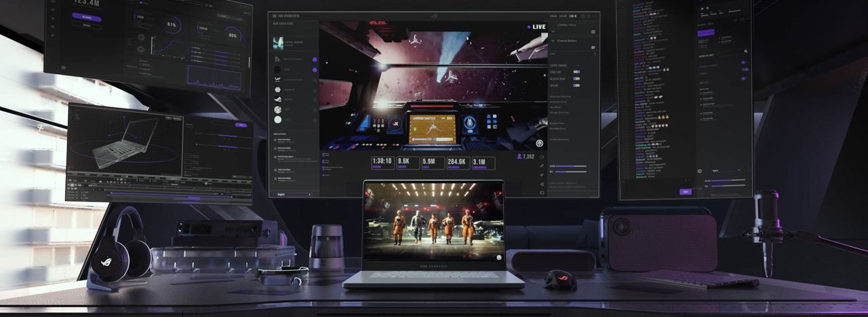The image size is (868, 317).
Task: Click the purple highlighted button in chat side panel
Action: click(705, 33)
